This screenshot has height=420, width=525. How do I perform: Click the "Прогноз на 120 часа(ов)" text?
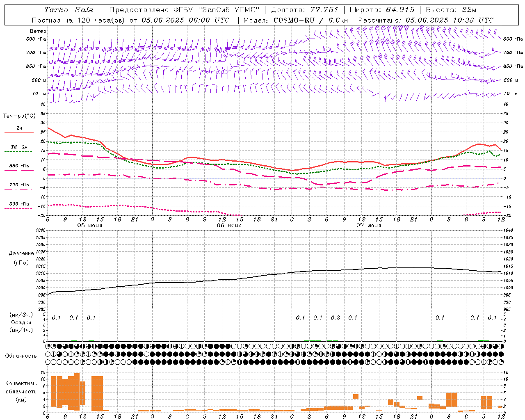pos(79,20)
